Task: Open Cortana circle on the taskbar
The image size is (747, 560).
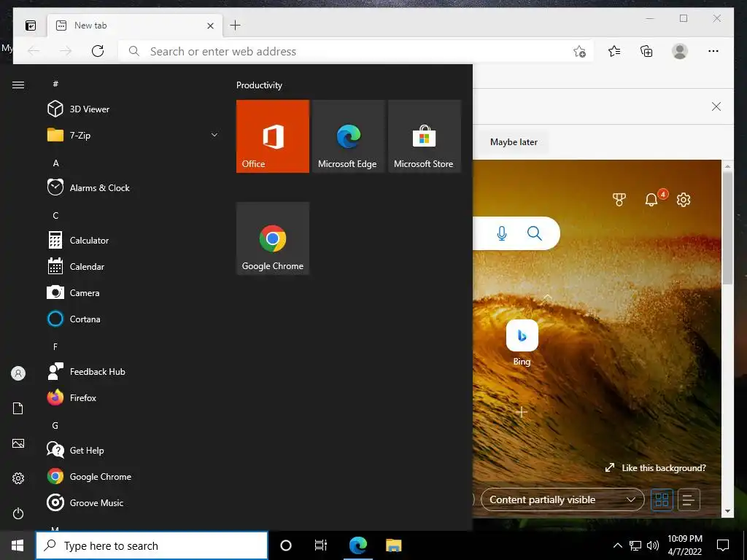Action: tap(286, 545)
